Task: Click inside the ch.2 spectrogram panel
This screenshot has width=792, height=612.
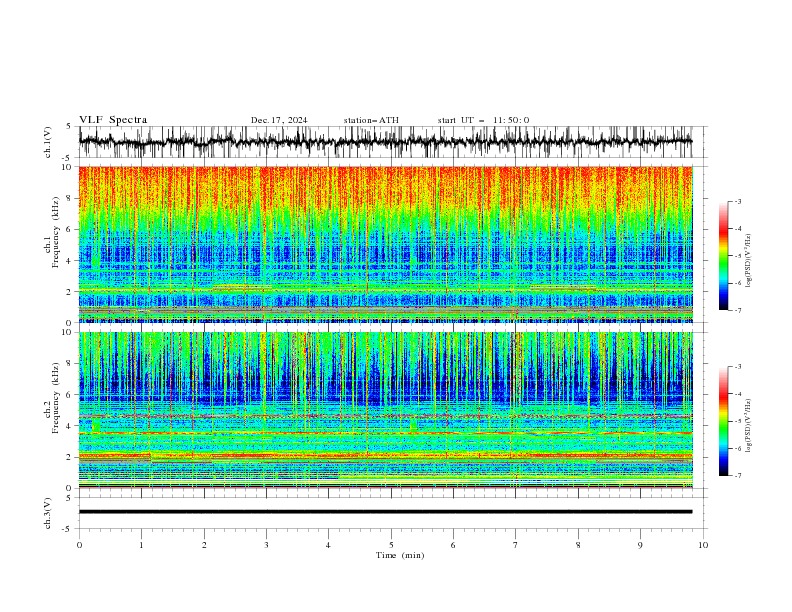Action: [x=386, y=410]
